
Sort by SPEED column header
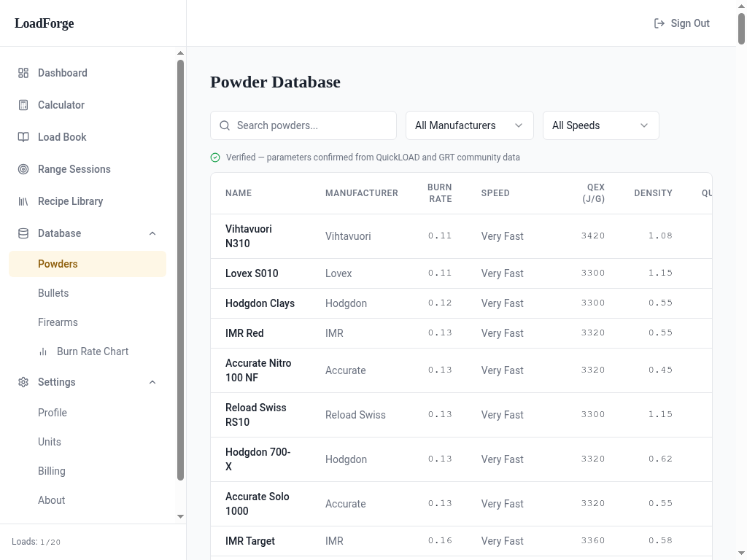[495, 193]
